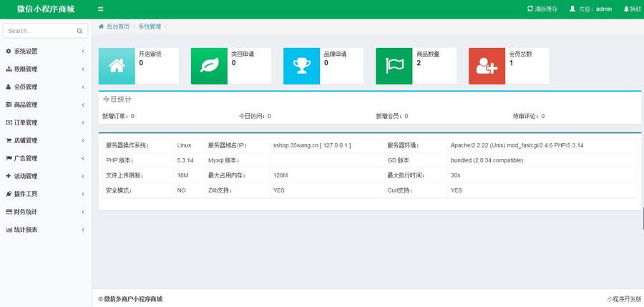Screen dimensions: 644x307
Task: Click the 会员管理 person icon
Action: 8,87
